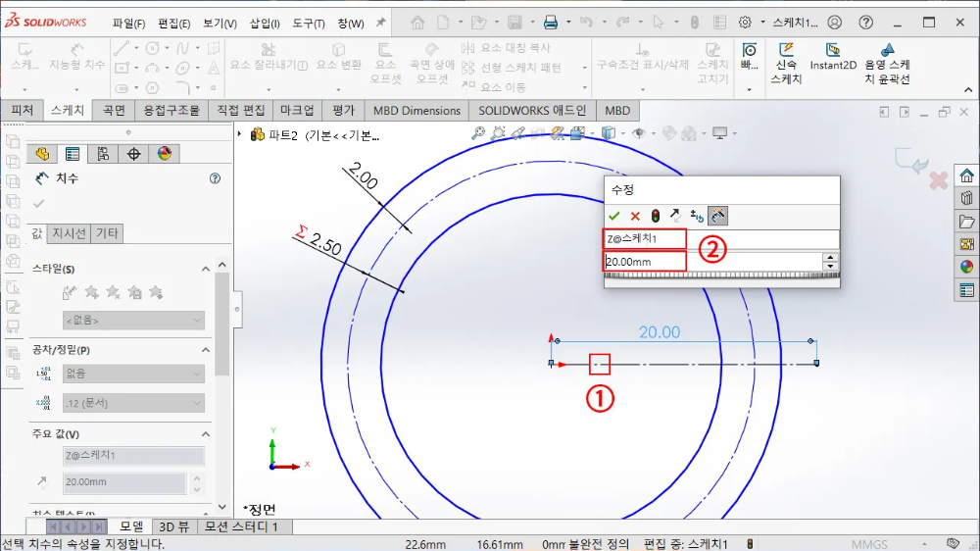Pin the menu bar with pushpin icon
980x551 pixels.
pyautogui.click(x=380, y=23)
